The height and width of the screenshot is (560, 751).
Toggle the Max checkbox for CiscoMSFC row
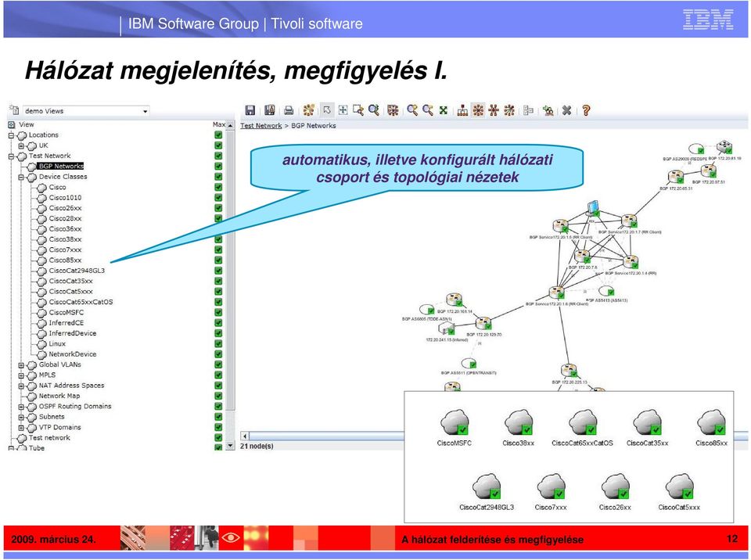point(218,312)
